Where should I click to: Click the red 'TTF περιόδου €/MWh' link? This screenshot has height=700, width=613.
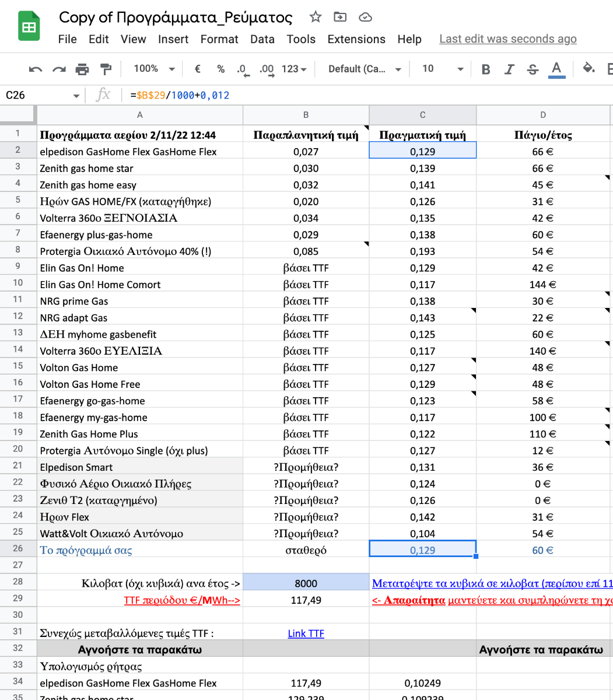click(182, 600)
